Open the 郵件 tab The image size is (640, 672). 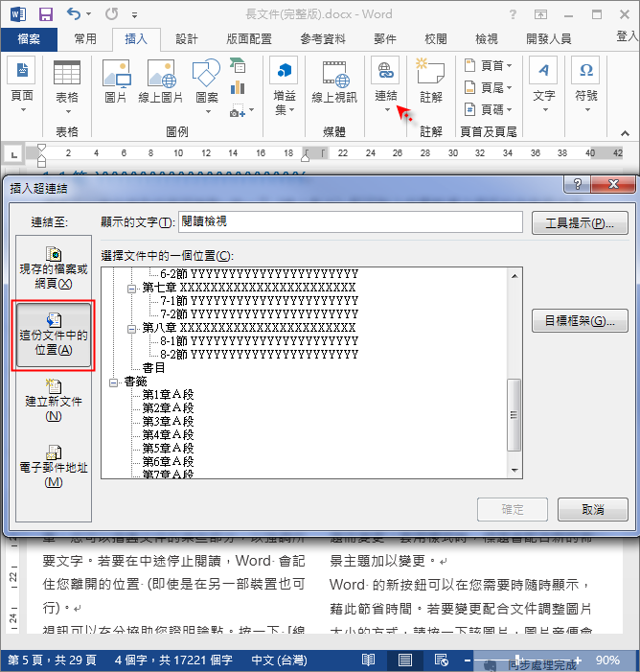pos(385,39)
